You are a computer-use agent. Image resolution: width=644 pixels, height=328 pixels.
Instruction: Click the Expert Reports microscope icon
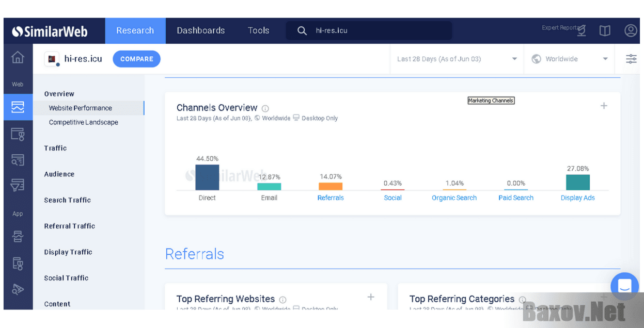(582, 30)
